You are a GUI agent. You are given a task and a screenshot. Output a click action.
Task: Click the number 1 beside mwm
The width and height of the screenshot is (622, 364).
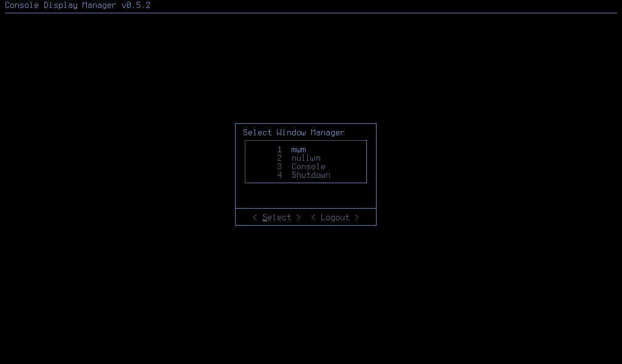[x=279, y=149]
